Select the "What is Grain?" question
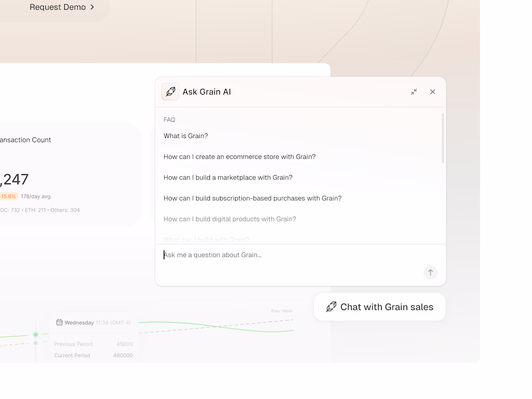This screenshot has width=532, height=399. [186, 136]
